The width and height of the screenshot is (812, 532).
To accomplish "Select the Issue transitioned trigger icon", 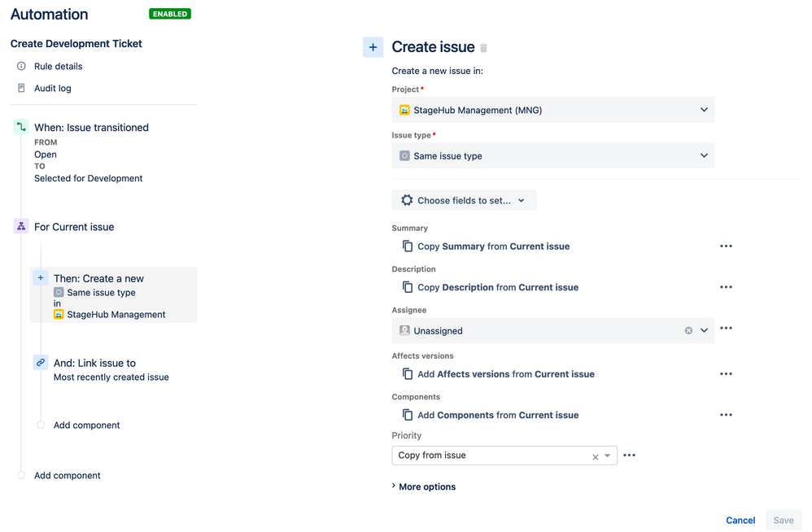I will 21,127.
